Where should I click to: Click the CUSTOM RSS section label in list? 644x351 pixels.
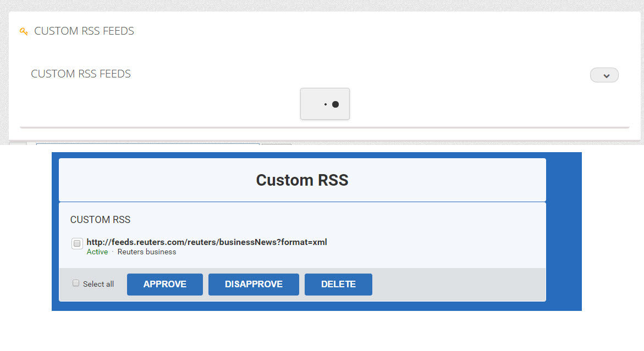click(x=100, y=220)
